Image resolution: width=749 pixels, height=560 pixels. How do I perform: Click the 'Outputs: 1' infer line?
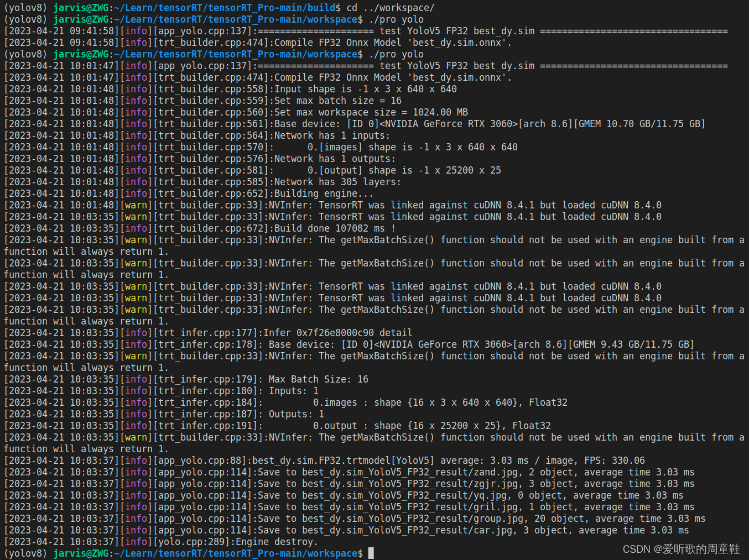[297, 414]
